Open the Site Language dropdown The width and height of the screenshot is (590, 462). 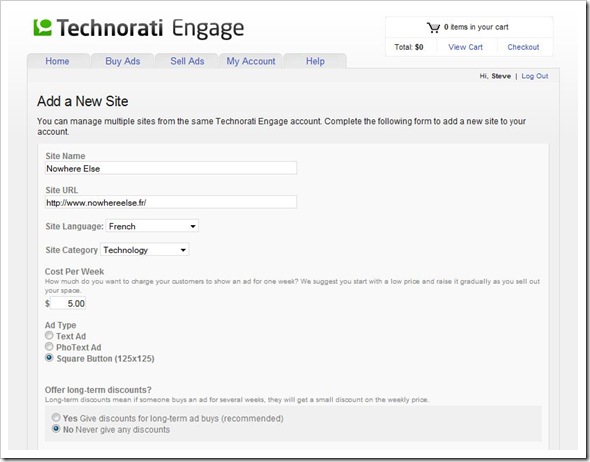point(152,226)
